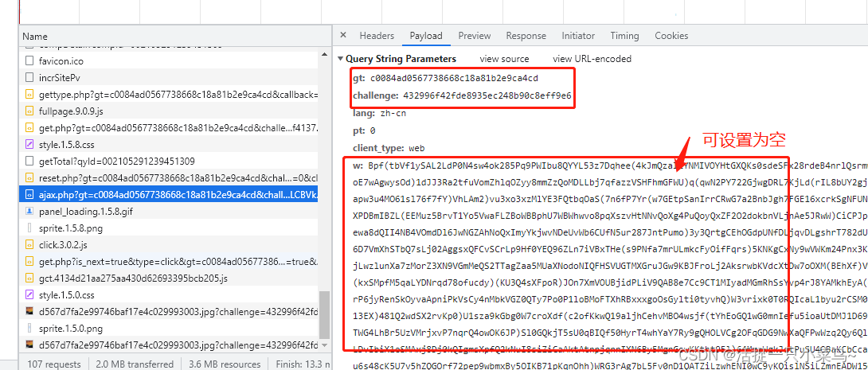The image size is (868, 370).
Task: Show the Cookies tab
Action: click(x=671, y=36)
